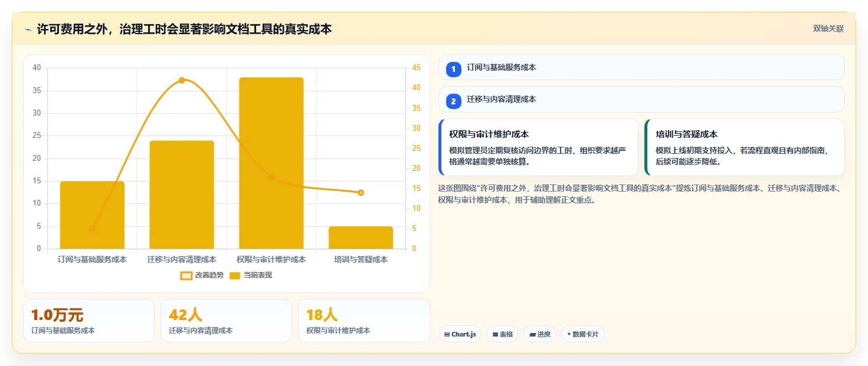Click the 42人 stat card

point(226,321)
